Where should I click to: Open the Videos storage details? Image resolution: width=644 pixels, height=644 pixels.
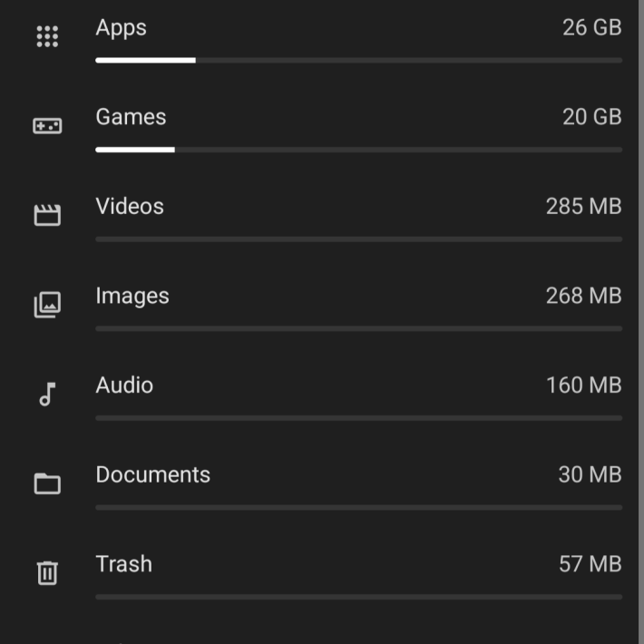[322, 220]
